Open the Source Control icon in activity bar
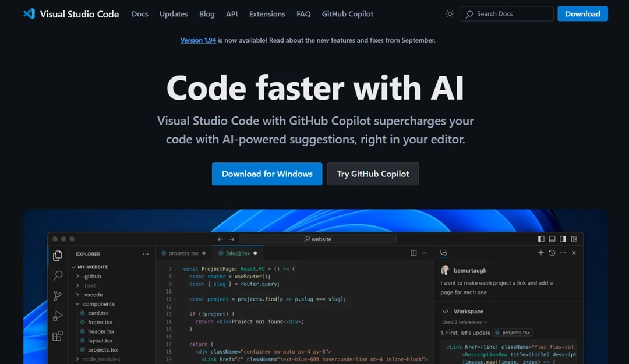Screen dimensions: 629x364 coord(57,296)
